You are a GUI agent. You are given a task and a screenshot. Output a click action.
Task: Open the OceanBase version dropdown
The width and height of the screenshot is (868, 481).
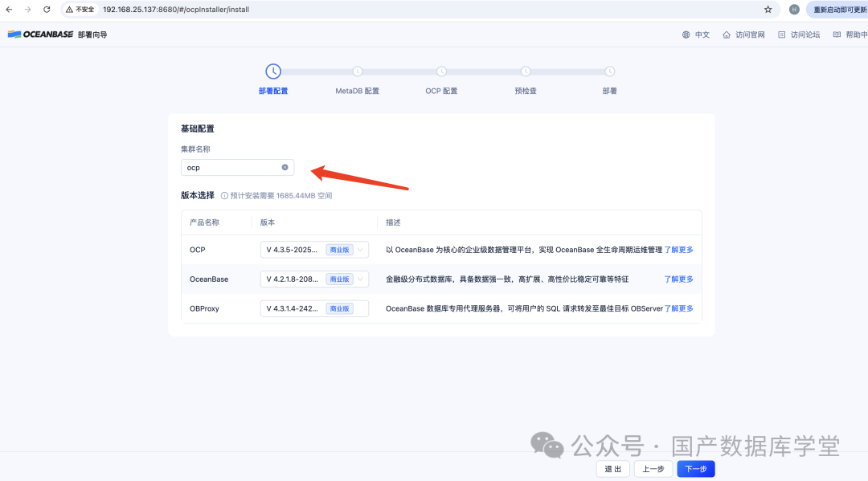point(314,279)
